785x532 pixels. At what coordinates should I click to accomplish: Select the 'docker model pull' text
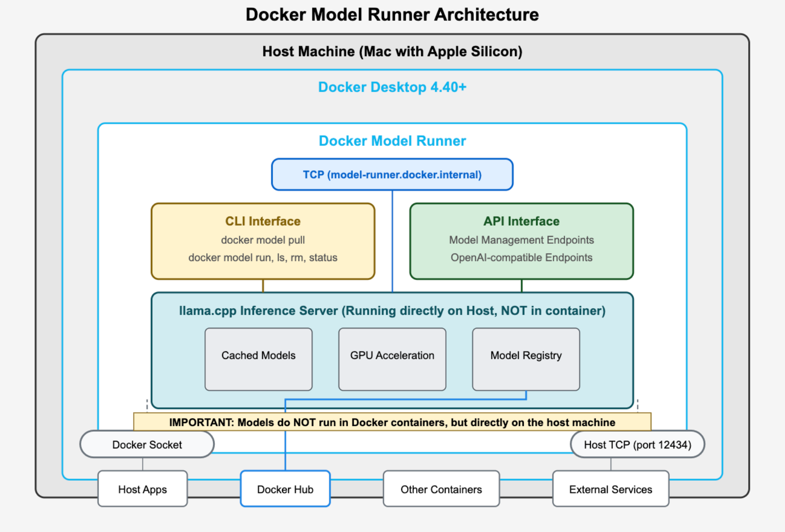point(263,240)
